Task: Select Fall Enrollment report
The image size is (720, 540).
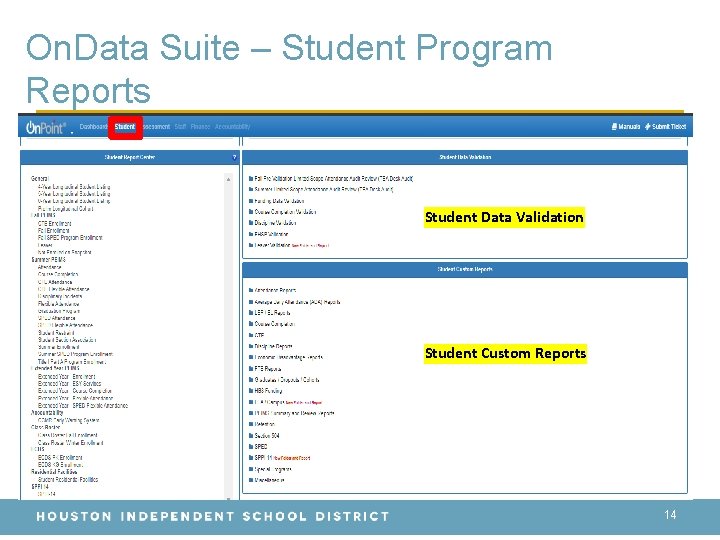Action: [x=54, y=231]
